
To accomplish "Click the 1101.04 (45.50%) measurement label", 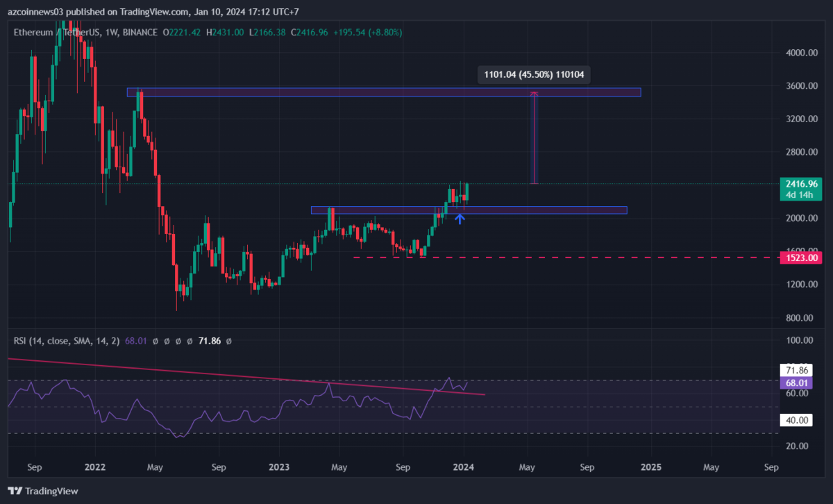I will coord(534,75).
